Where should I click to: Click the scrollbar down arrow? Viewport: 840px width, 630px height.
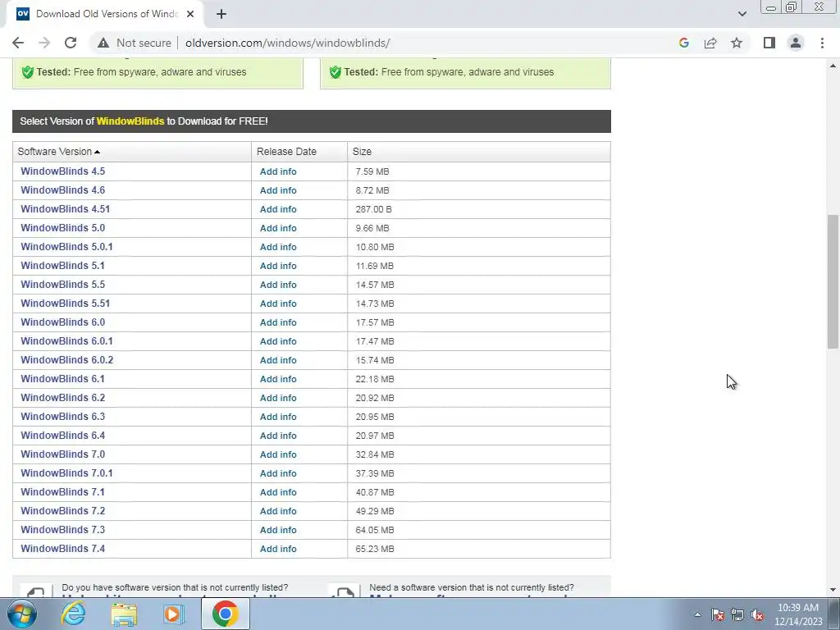(833, 590)
